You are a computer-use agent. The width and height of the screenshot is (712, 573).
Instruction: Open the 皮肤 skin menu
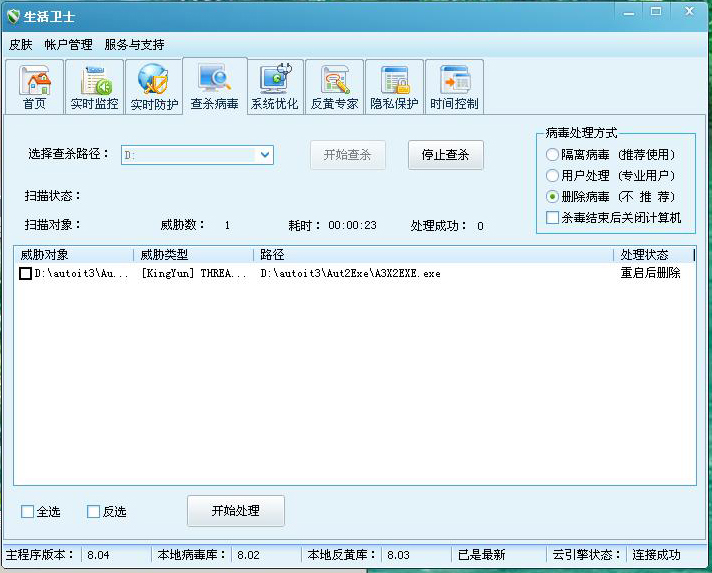click(x=21, y=45)
